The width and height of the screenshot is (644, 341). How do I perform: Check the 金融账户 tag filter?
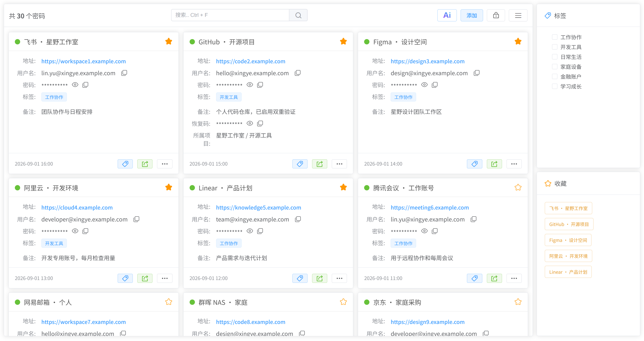[x=554, y=77]
